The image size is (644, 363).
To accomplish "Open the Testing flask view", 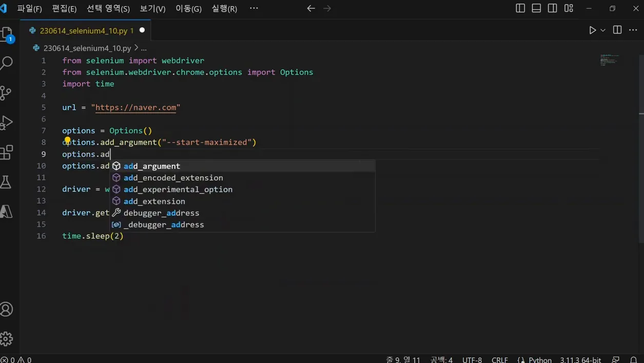I will click(6, 182).
